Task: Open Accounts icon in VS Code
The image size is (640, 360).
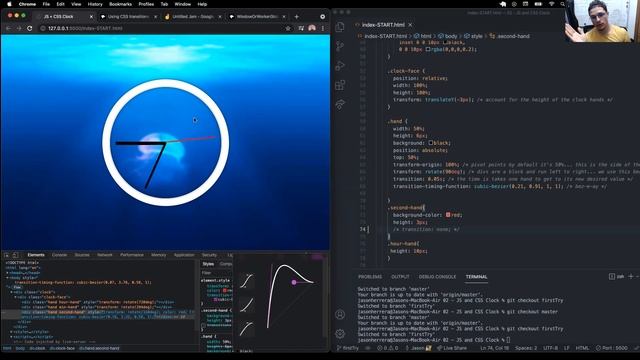Action: click(x=340, y=314)
